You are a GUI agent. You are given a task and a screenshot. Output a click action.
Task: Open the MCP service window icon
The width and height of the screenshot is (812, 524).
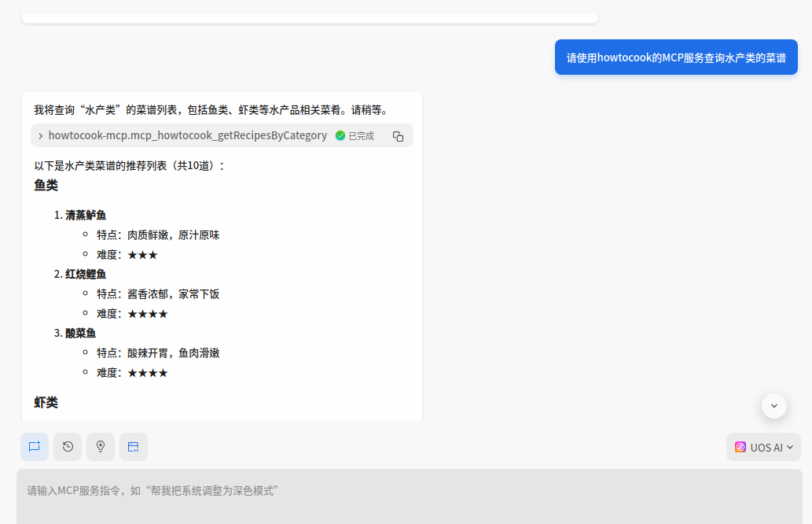tap(134, 447)
